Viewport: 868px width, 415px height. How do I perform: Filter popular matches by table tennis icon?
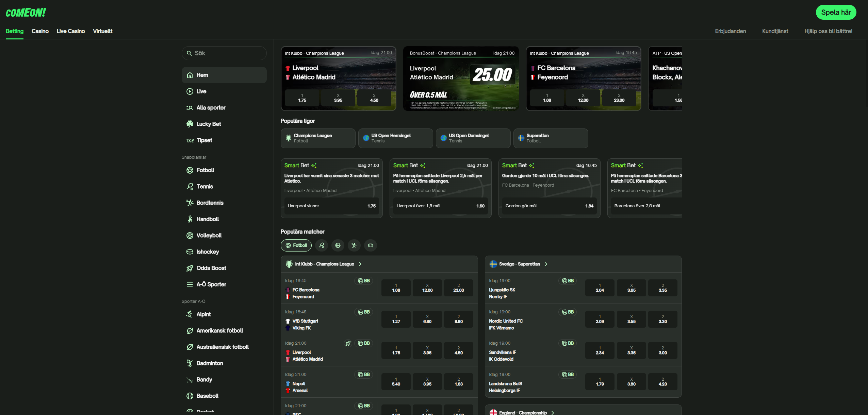pyautogui.click(x=354, y=245)
